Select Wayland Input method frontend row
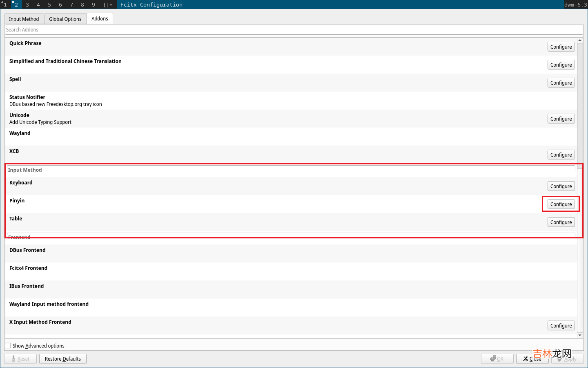This screenshot has height=368, width=588. click(291, 307)
